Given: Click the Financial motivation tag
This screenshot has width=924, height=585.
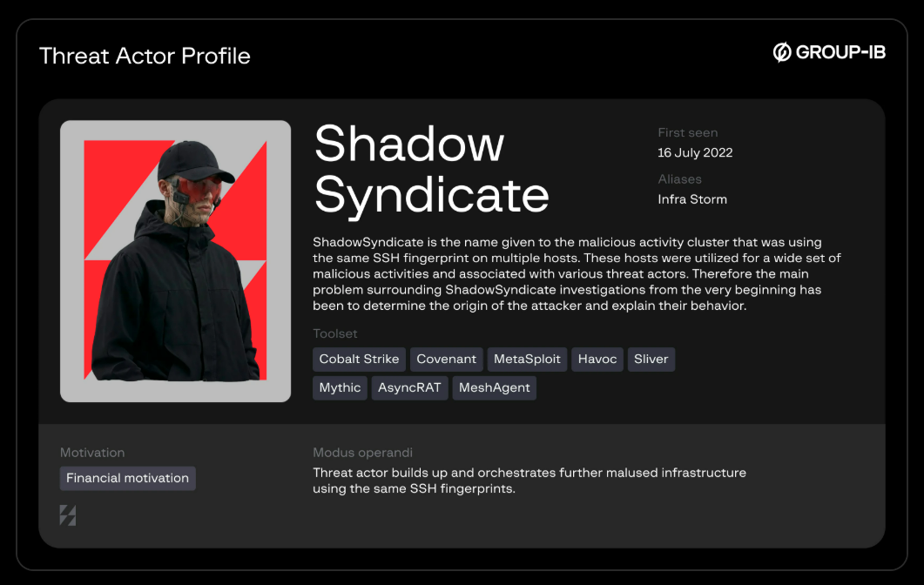Looking at the screenshot, I should tap(127, 479).
